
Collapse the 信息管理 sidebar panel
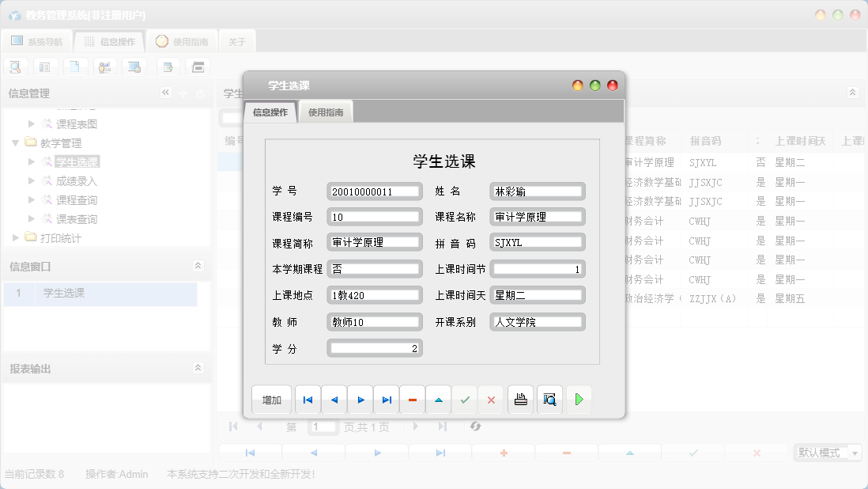click(166, 93)
